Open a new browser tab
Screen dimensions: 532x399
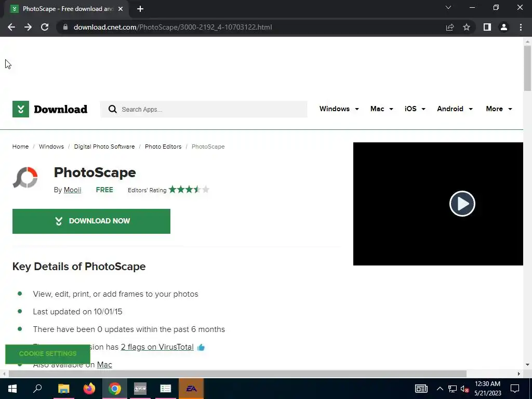140,9
